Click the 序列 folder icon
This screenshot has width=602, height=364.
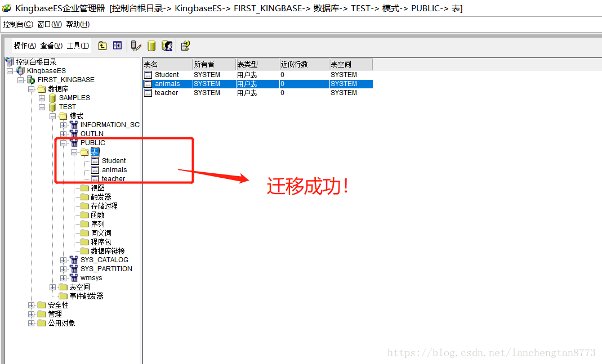point(84,223)
